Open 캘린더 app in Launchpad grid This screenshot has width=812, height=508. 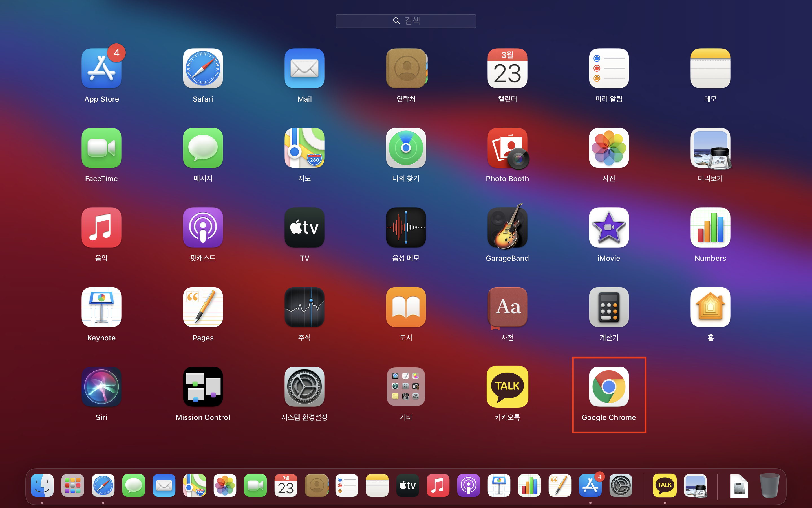click(507, 68)
